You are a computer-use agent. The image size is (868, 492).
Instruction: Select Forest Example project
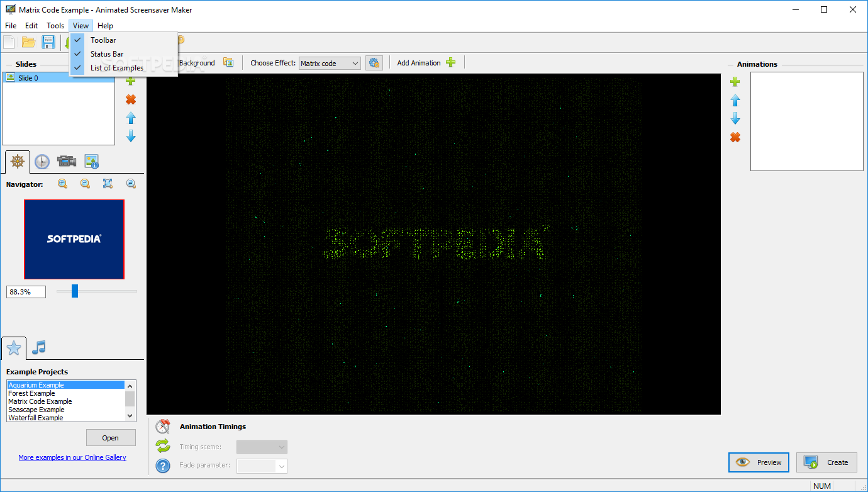point(66,393)
